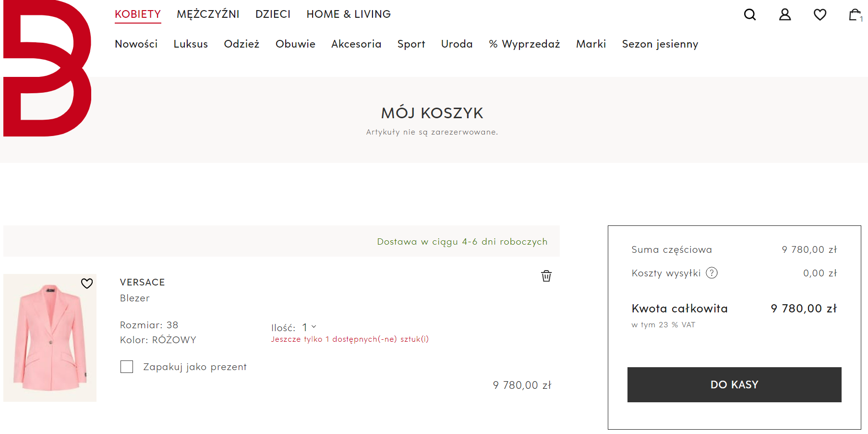Open the shopping bag cart icon
The height and width of the screenshot is (434, 868).
click(855, 15)
